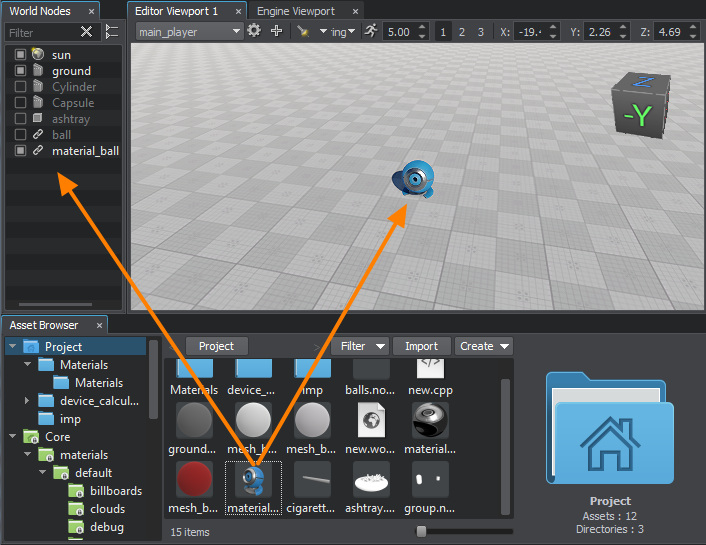Click the crosshair icon beside the camera gear
Image resolution: width=706 pixels, height=545 pixels.
(276, 31)
